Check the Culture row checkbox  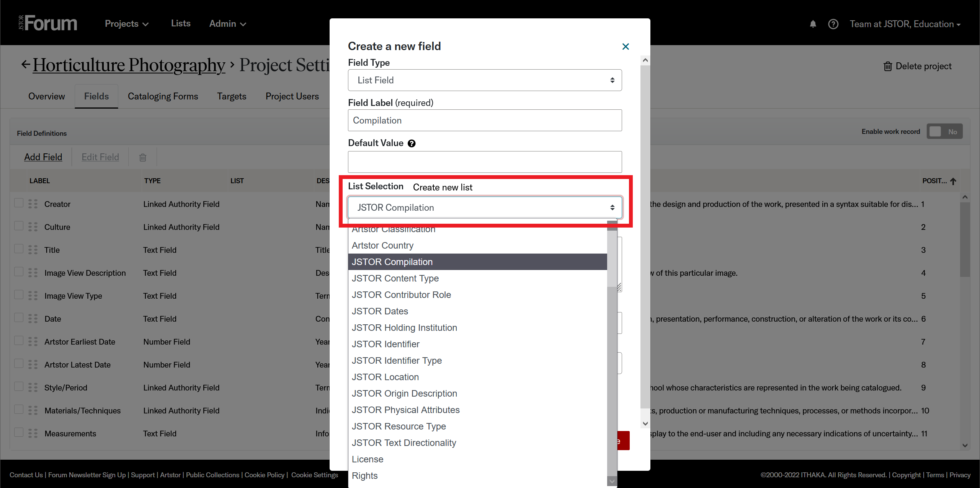pyautogui.click(x=19, y=226)
